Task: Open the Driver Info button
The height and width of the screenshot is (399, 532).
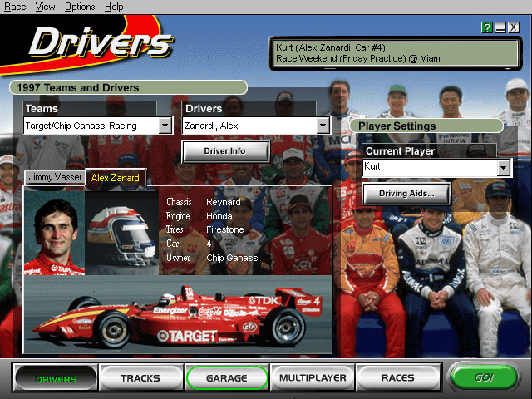Action: pos(225,151)
